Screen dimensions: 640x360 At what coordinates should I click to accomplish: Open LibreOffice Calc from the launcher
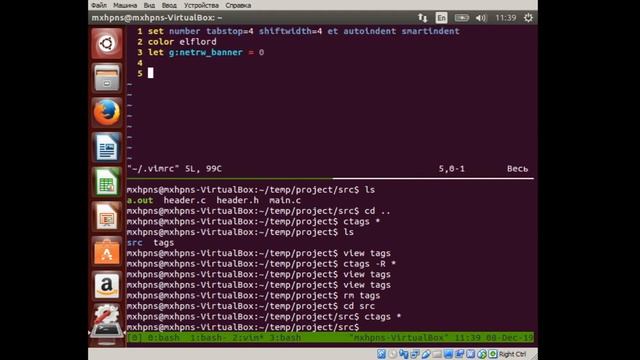coord(107,182)
